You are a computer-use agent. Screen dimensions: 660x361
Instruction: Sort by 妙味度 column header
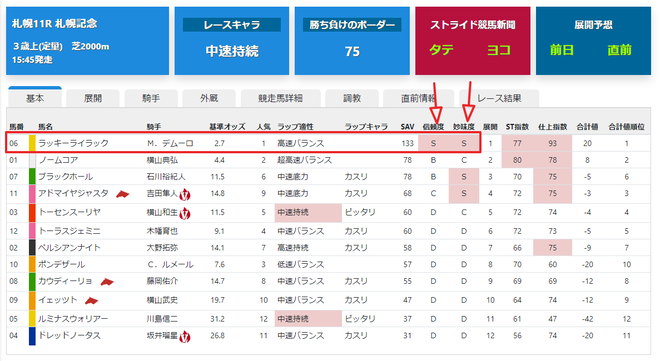pos(464,127)
